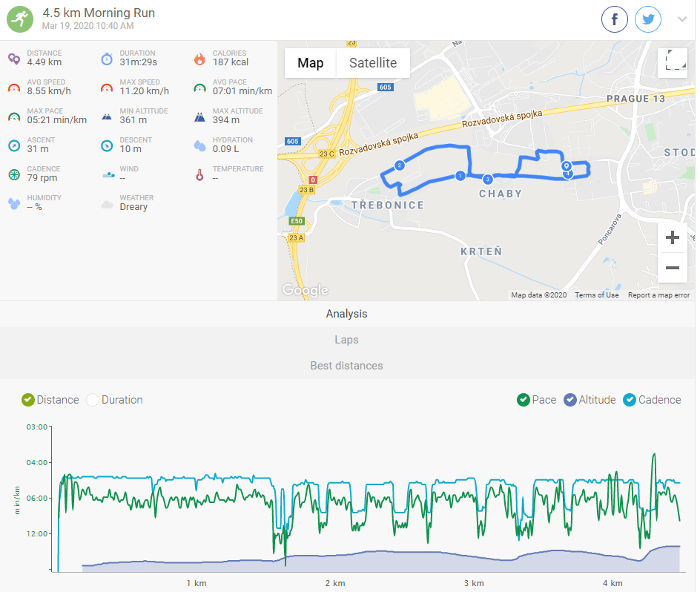Toggle fullscreen map view

pos(673,63)
